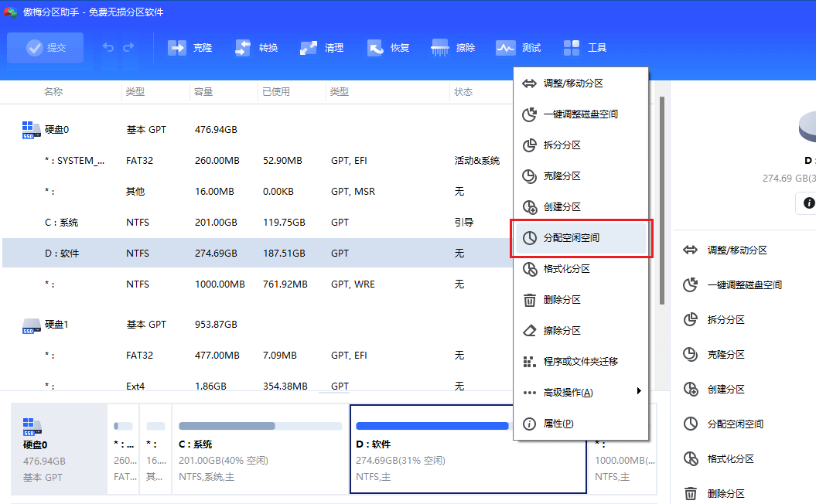Click the 属性 info icon in menu
Image resolution: width=816 pixels, height=504 pixels.
(x=529, y=424)
